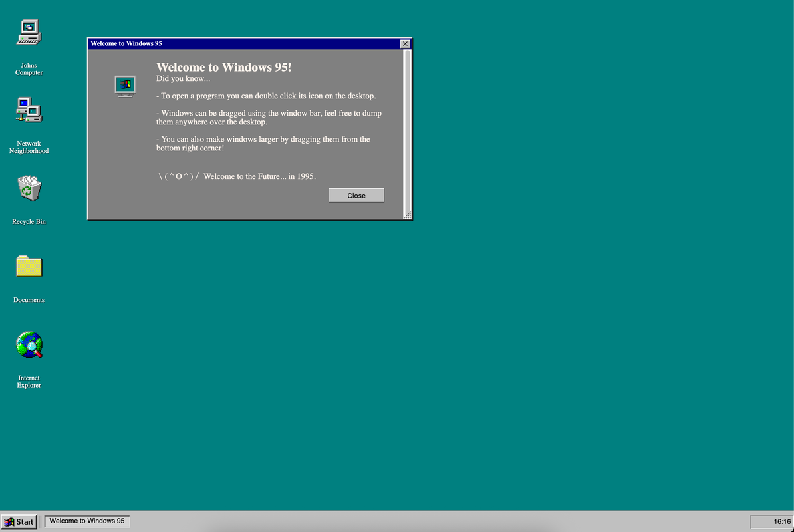This screenshot has width=794, height=532.
Task: Click the tip about double clicking icons
Action: point(266,96)
